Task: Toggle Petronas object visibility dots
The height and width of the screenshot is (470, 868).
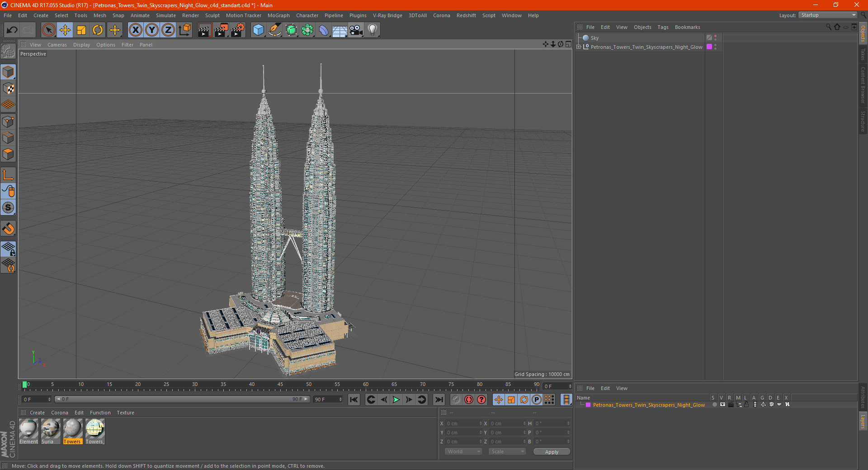Action: (x=715, y=47)
